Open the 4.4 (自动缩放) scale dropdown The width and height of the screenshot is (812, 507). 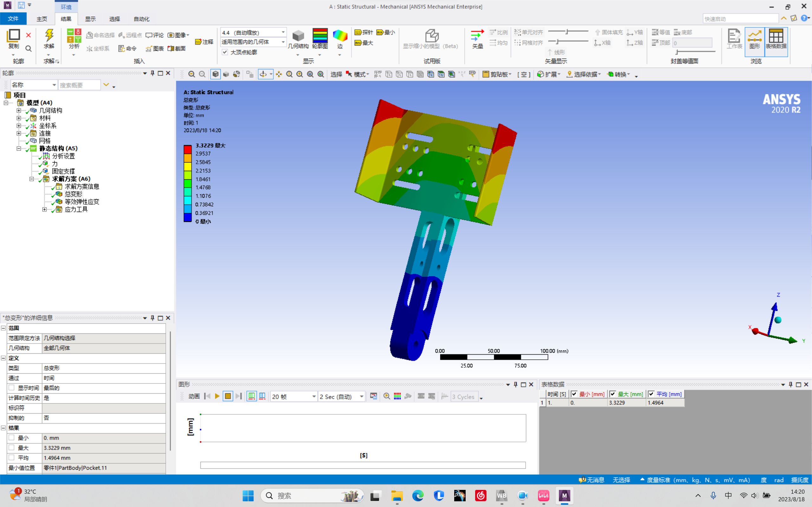(x=283, y=33)
